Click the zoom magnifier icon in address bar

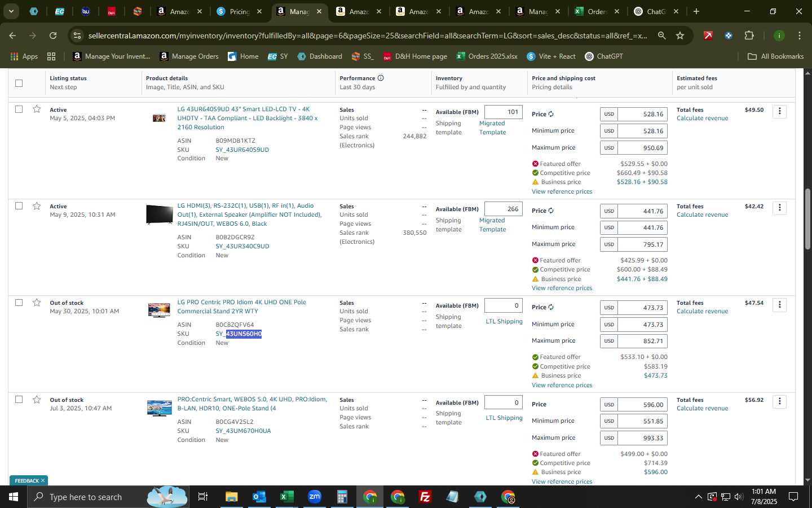click(661, 36)
